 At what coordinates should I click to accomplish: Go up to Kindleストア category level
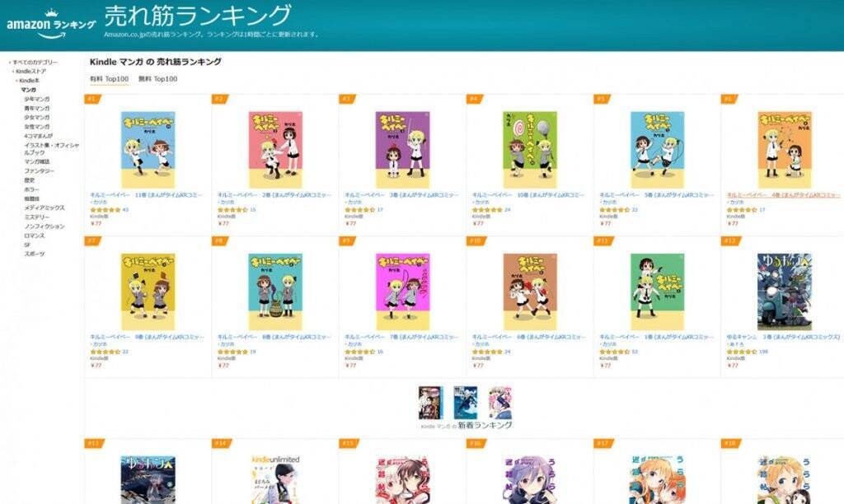[x=30, y=72]
